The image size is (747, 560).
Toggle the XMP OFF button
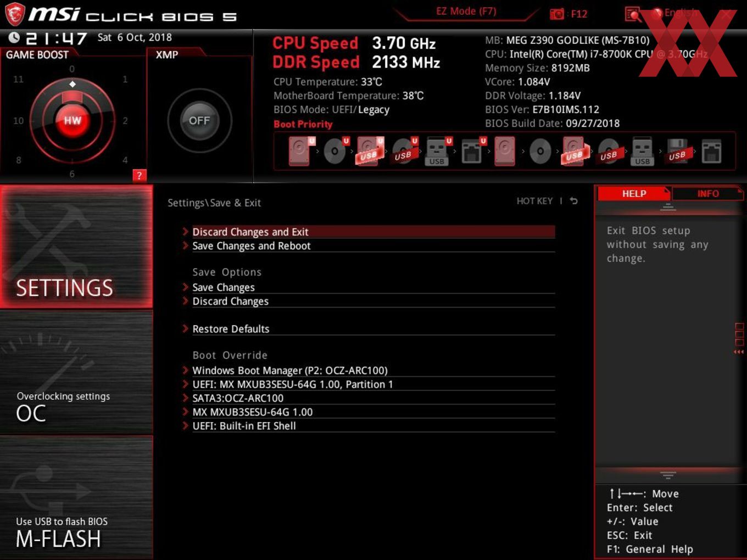(199, 120)
